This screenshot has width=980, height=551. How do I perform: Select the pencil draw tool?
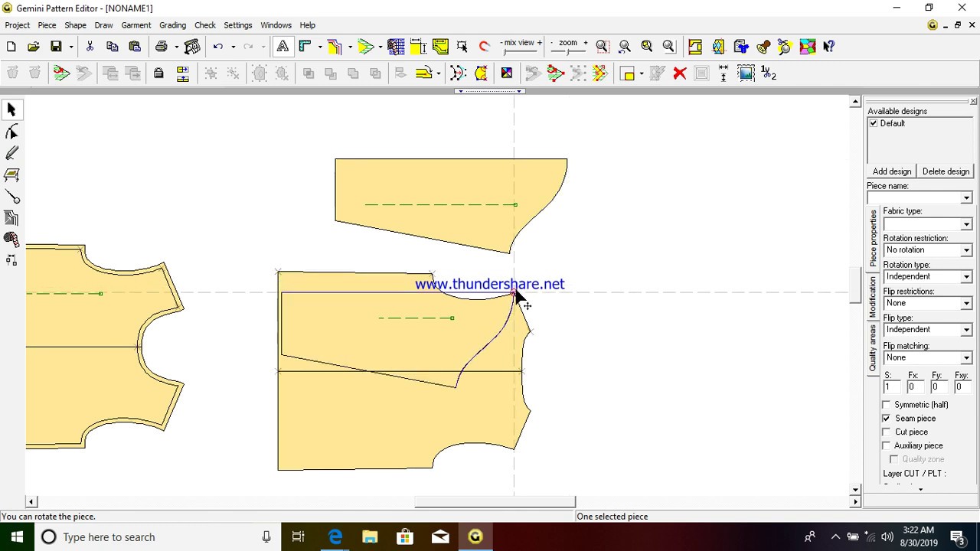click(11, 154)
